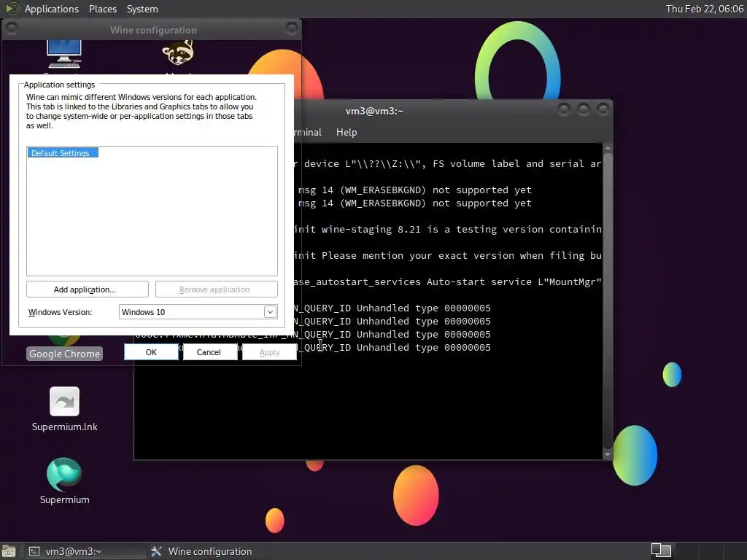747x560 pixels.
Task: Click the Windows Version label
Action: 60,312
